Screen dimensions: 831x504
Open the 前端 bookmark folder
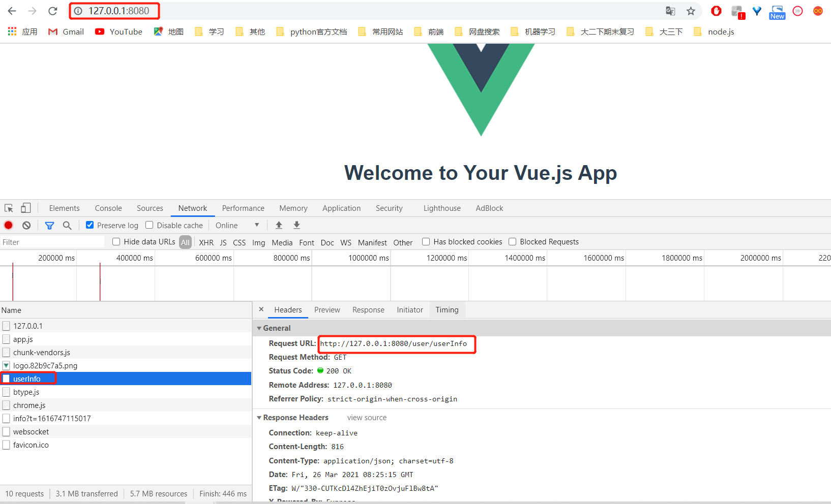429,31
